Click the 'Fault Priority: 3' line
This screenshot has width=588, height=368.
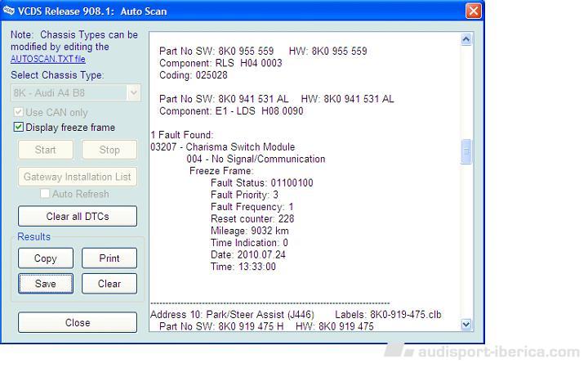pyautogui.click(x=244, y=195)
